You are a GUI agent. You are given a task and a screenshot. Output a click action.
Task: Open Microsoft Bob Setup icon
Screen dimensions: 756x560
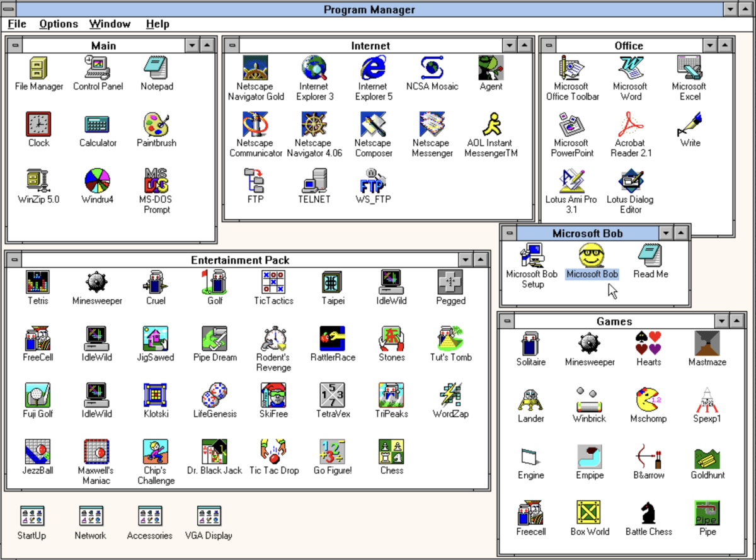tap(532, 256)
